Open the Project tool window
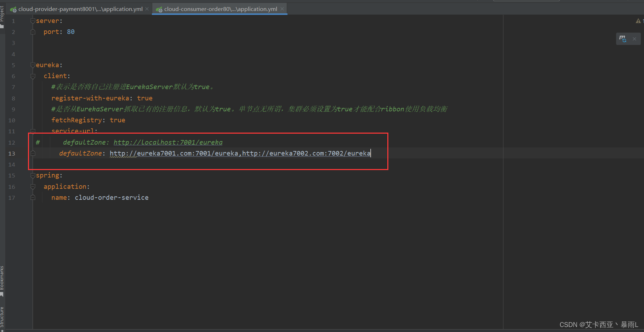The image size is (644, 332). 2,16
